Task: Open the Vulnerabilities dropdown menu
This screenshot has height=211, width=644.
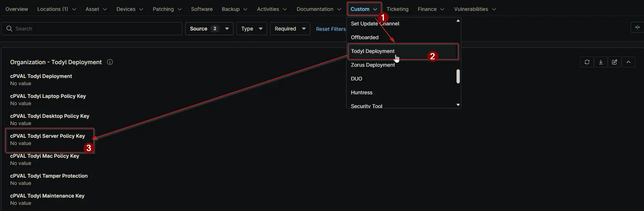Action: click(x=475, y=9)
